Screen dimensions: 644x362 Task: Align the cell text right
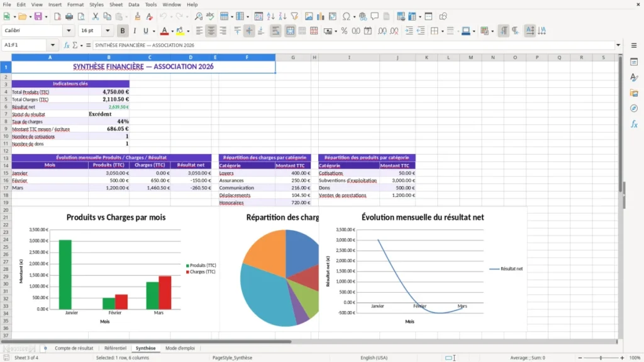(223, 31)
